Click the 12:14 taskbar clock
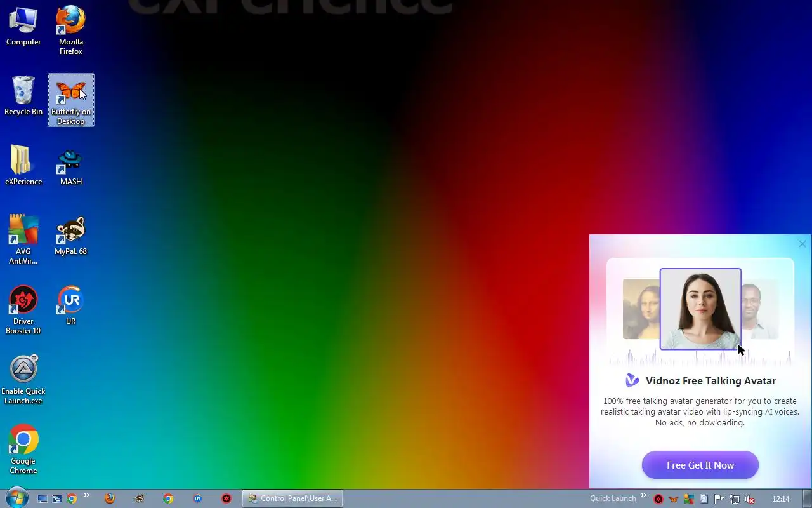The height and width of the screenshot is (508, 812). click(x=781, y=498)
